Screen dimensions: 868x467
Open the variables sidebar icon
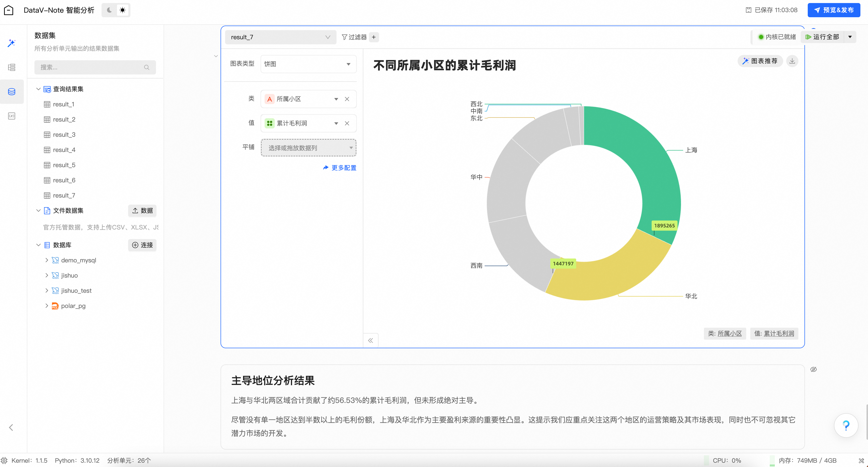point(12,116)
